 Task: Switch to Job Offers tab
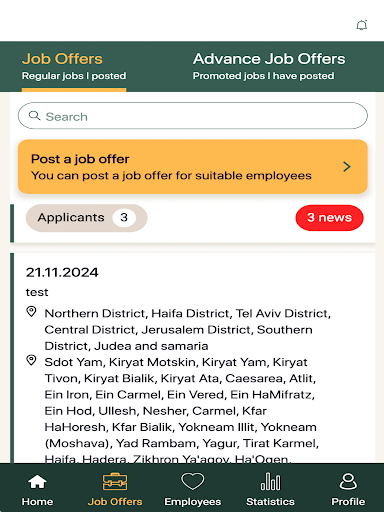[74, 67]
